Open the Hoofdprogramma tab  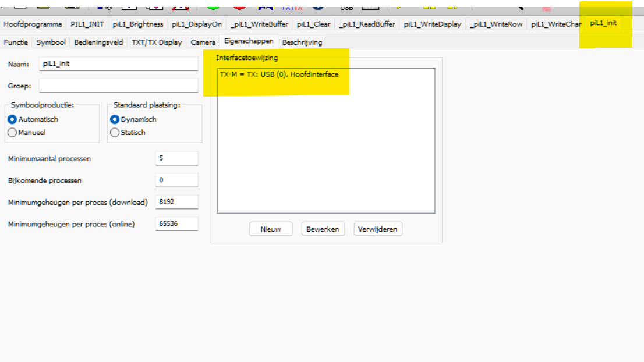pyautogui.click(x=33, y=24)
